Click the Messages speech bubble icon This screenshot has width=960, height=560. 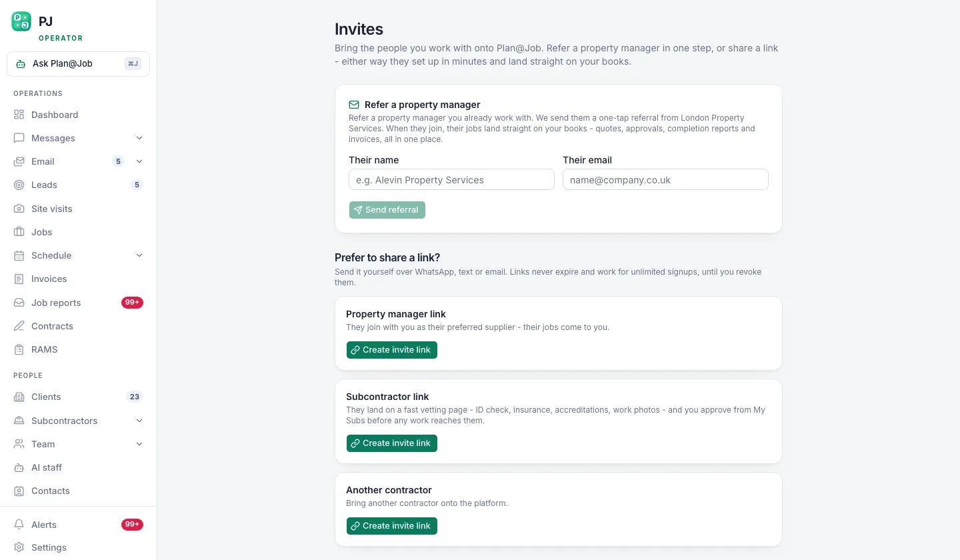click(x=19, y=138)
